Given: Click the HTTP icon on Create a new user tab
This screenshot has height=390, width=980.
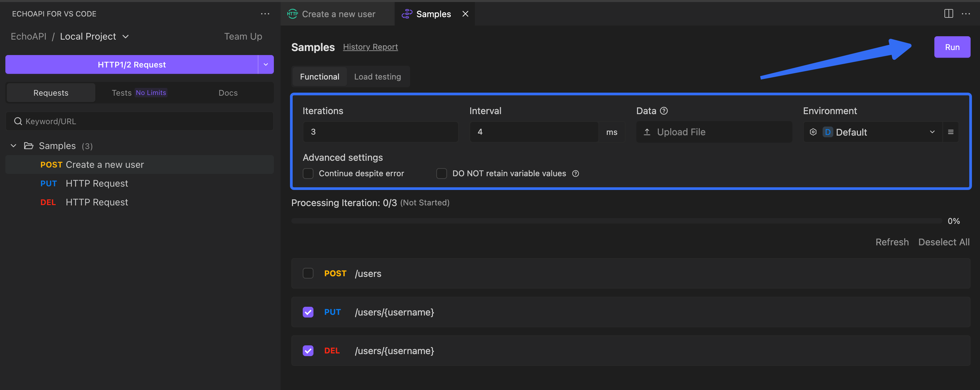Looking at the screenshot, I should point(292,14).
